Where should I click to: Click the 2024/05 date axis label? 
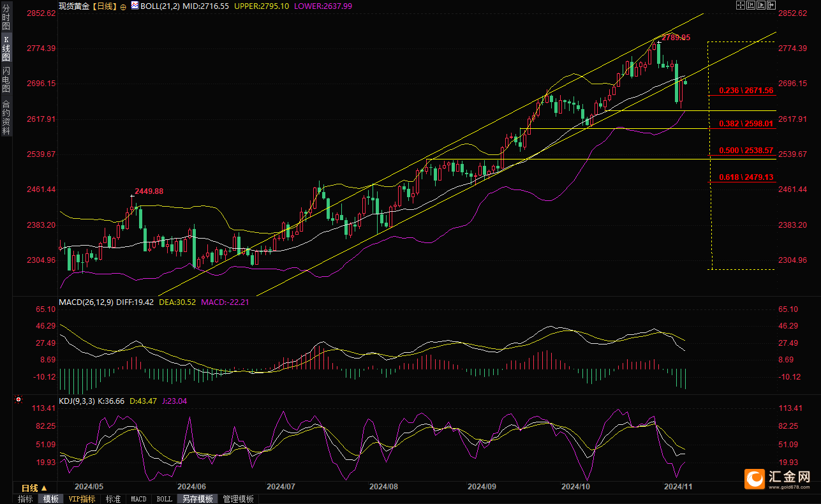click(x=89, y=486)
